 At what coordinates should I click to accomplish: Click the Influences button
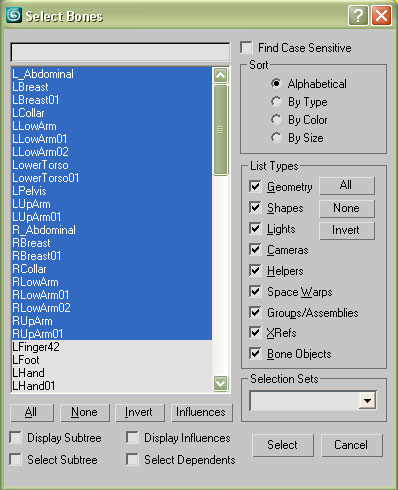[202, 413]
